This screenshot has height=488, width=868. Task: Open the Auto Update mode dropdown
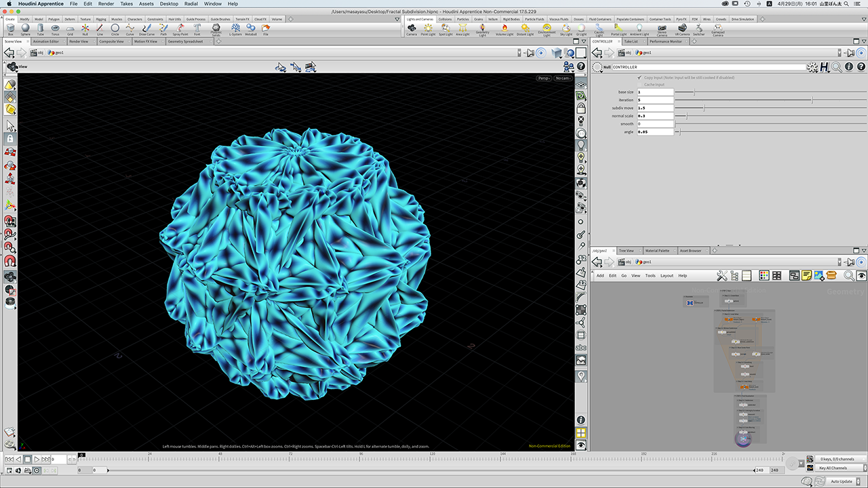coord(843,481)
